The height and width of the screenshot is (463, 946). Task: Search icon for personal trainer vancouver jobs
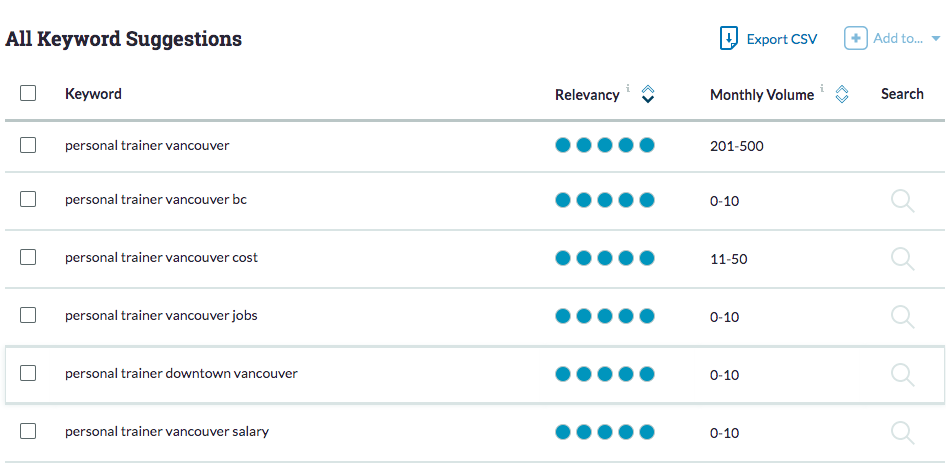(903, 317)
